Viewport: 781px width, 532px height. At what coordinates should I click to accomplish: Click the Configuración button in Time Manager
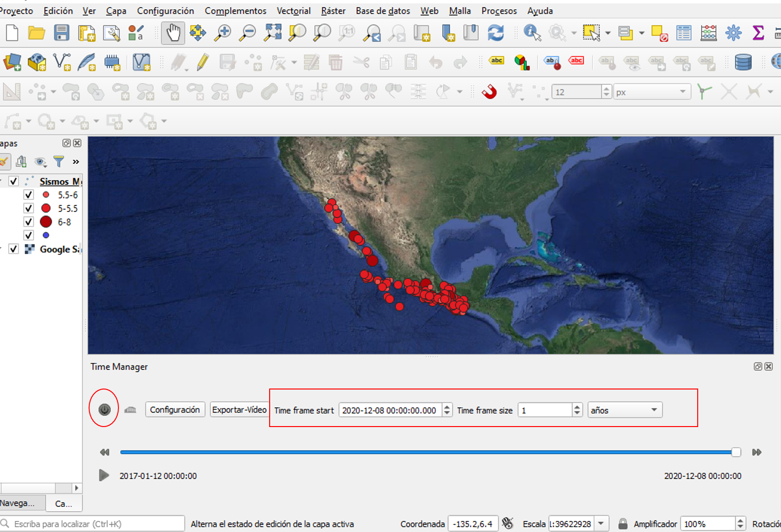(175, 410)
